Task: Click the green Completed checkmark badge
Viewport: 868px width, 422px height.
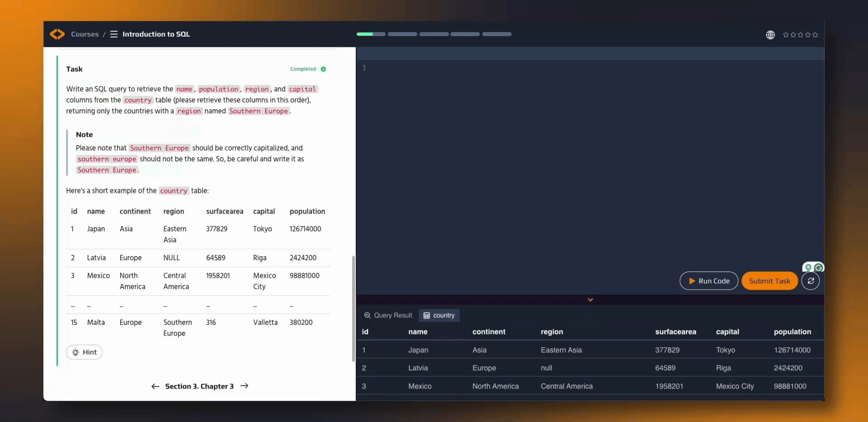Action: (x=323, y=69)
